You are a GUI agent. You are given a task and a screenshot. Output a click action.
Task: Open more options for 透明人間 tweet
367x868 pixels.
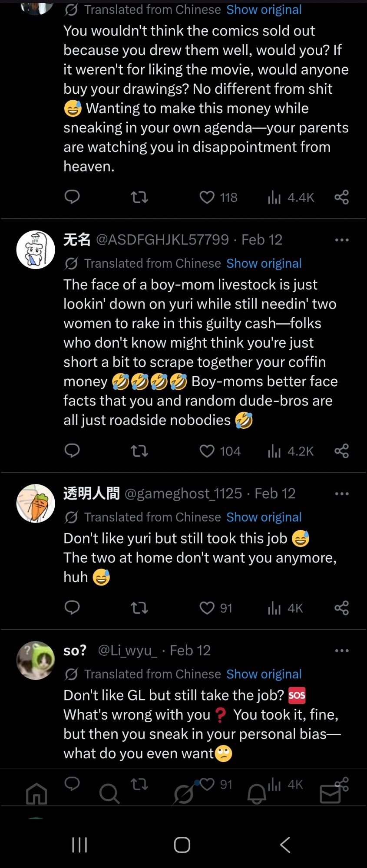(x=342, y=494)
